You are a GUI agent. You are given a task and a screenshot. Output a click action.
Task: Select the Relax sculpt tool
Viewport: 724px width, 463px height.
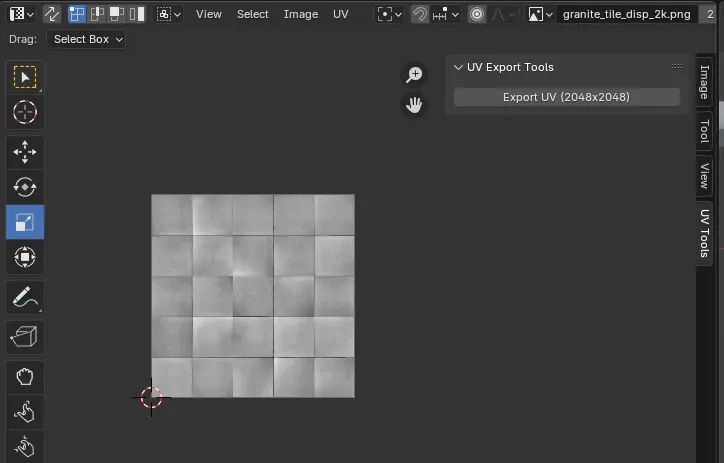click(x=25, y=412)
